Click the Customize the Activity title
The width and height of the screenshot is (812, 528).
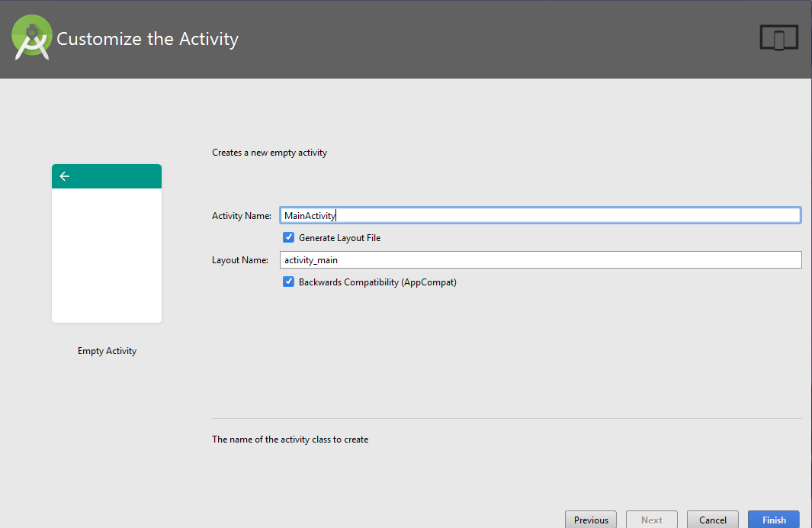click(x=148, y=39)
